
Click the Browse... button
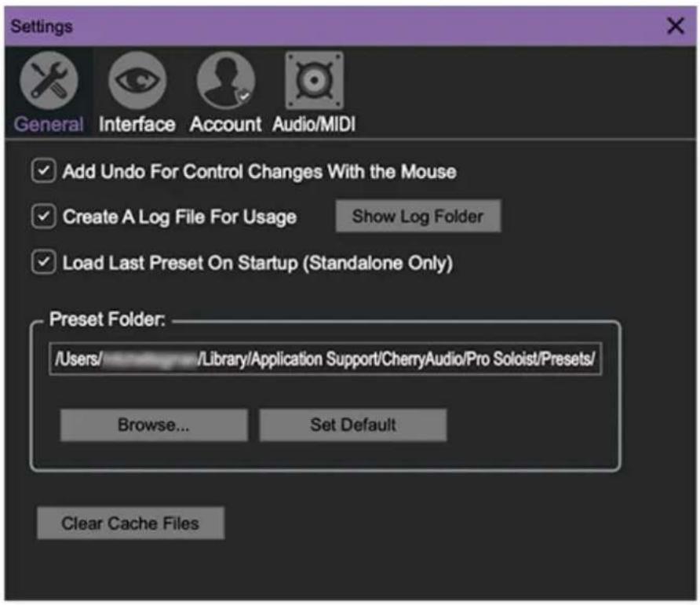[x=154, y=425]
